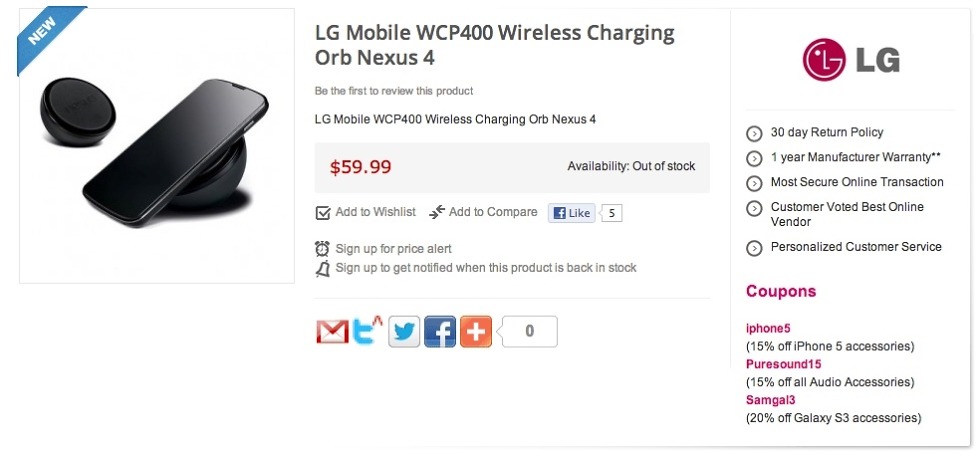Click the product image thumbnail

point(156,146)
